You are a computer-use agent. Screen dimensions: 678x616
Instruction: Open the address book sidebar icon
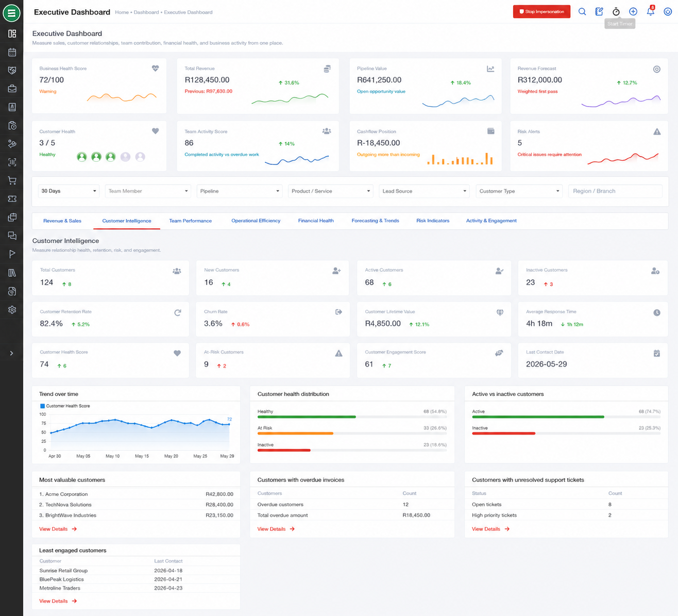[x=12, y=107]
